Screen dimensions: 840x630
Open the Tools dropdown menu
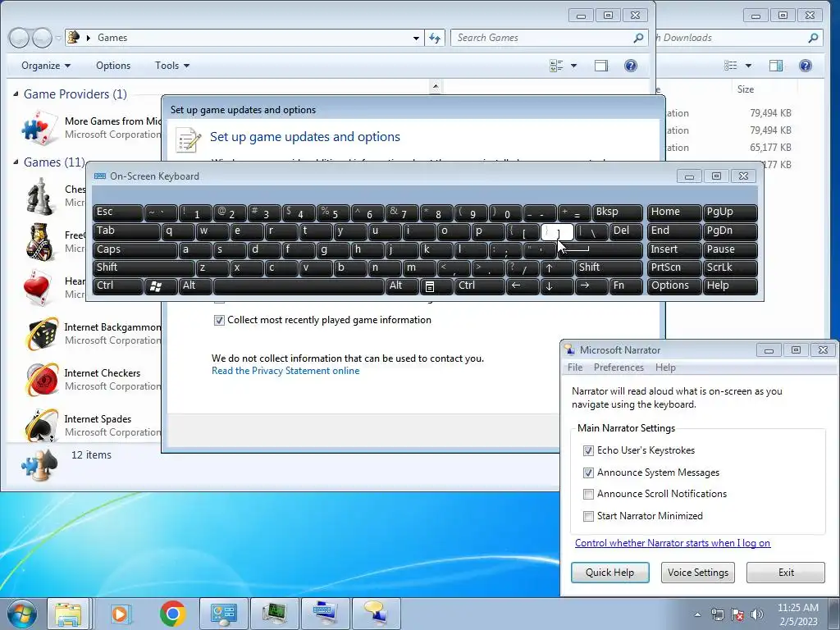tap(172, 66)
